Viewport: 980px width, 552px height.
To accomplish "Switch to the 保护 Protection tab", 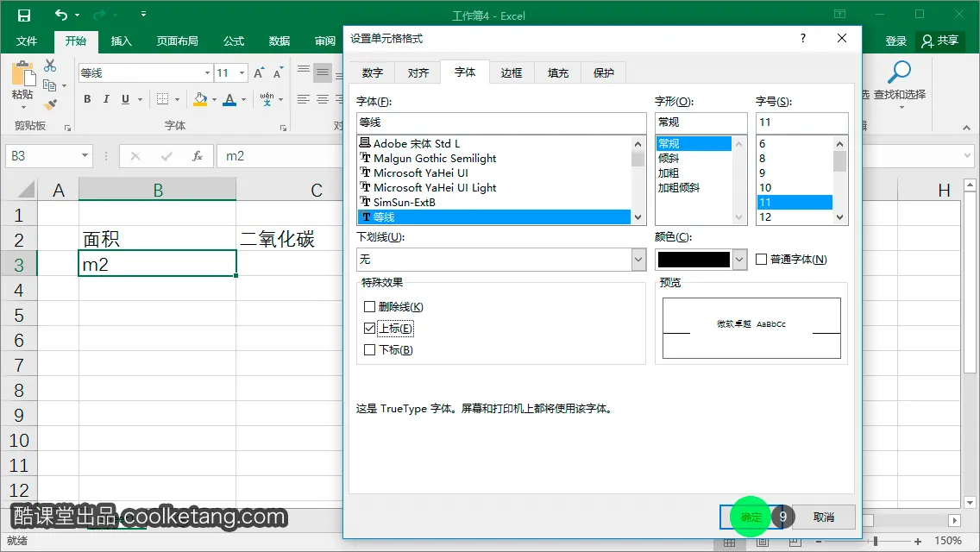I will [x=604, y=73].
